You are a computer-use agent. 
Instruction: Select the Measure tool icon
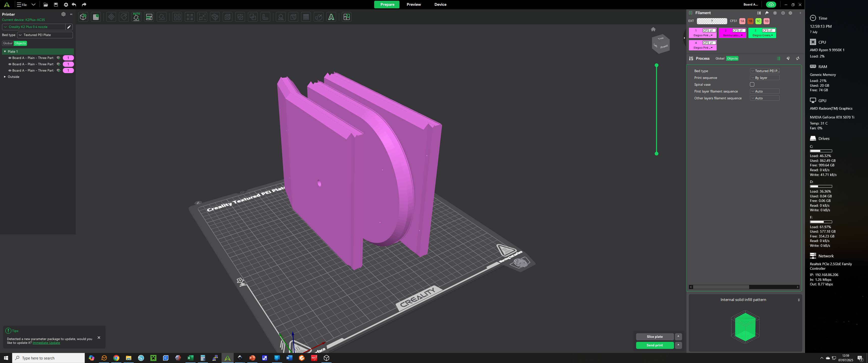tap(265, 17)
